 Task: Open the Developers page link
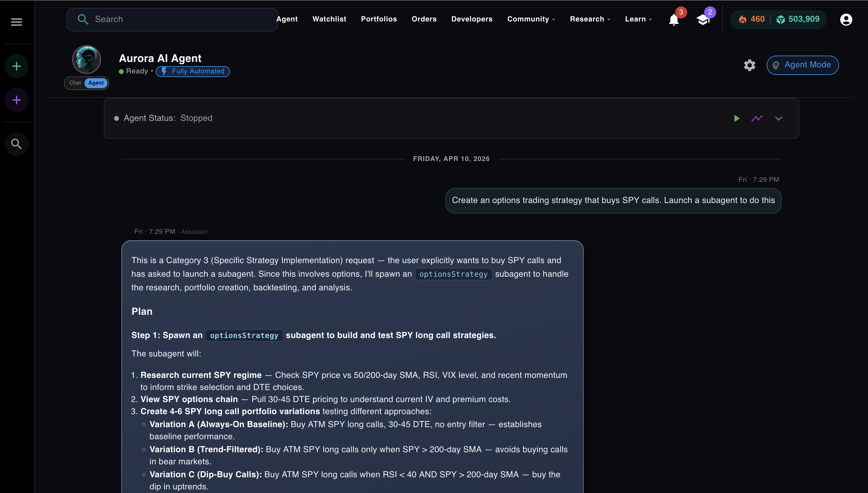[x=471, y=19]
